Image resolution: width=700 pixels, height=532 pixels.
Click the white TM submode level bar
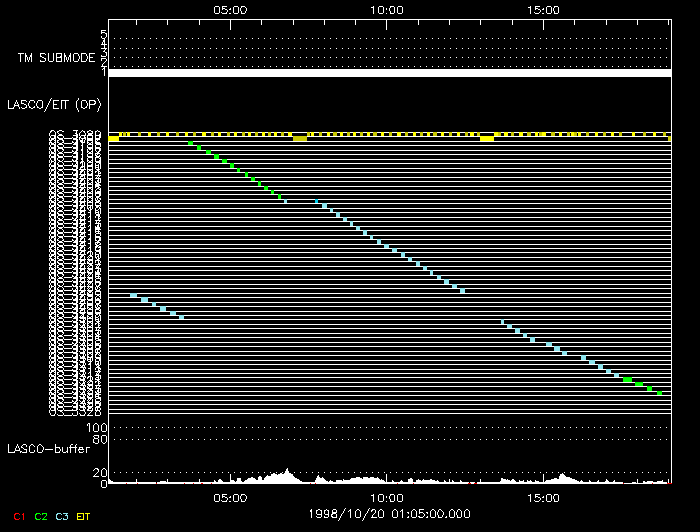(388, 73)
